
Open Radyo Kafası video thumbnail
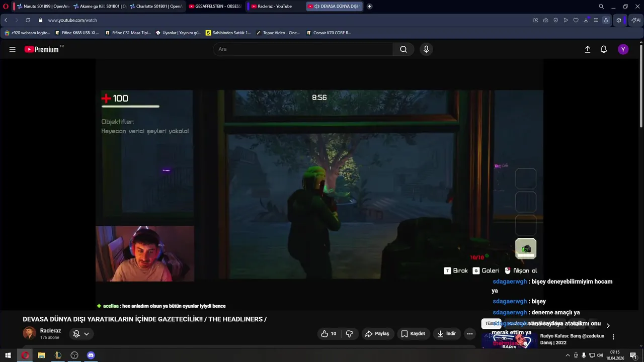[509, 340]
